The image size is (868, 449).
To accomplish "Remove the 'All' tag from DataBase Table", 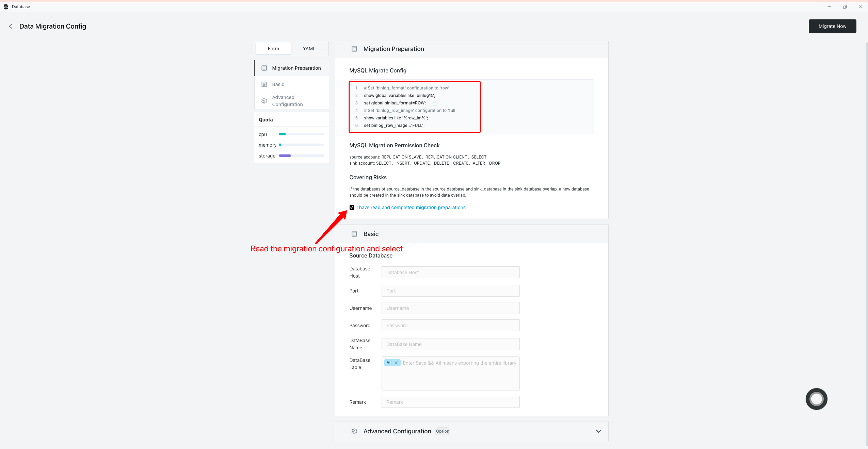I will (x=396, y=363).
